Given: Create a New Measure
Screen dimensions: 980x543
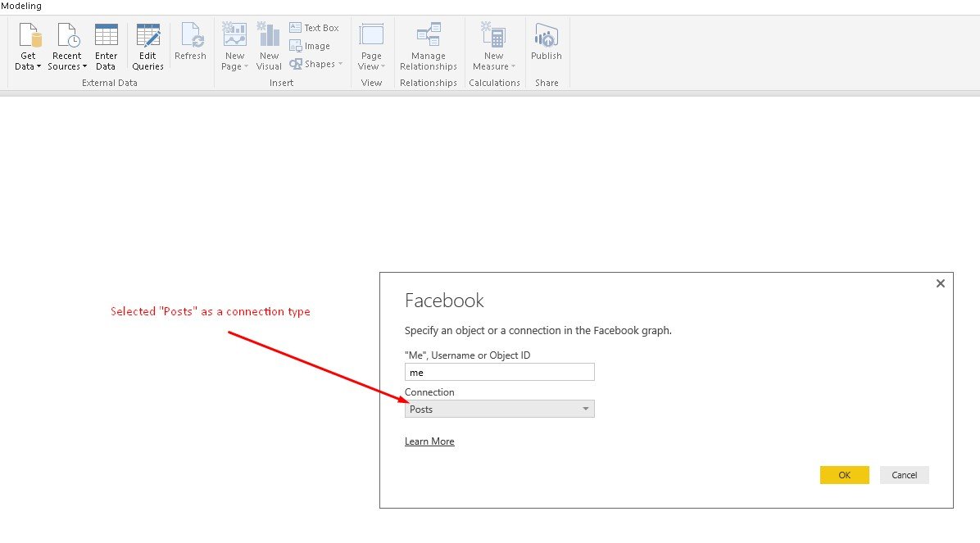Looking at the screenshot, I should pyautogui.click(x=493, y=48).
